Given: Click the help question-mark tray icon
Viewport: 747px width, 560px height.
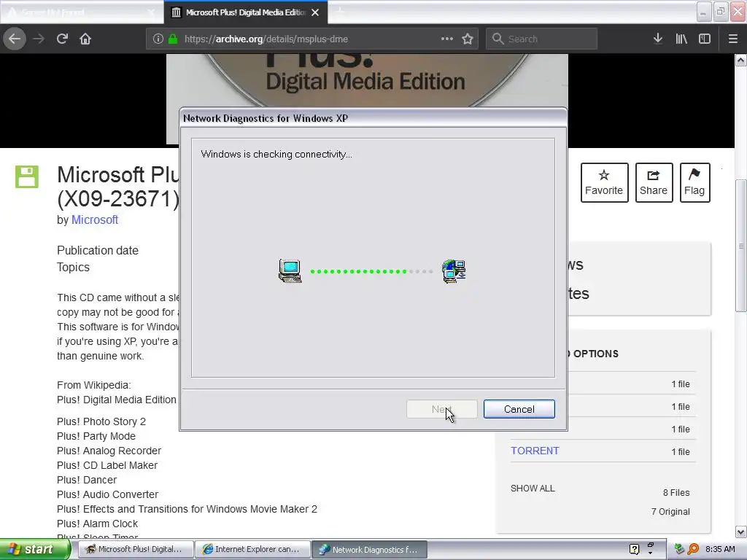Looking at the screenshot, I should coord(634,549).
